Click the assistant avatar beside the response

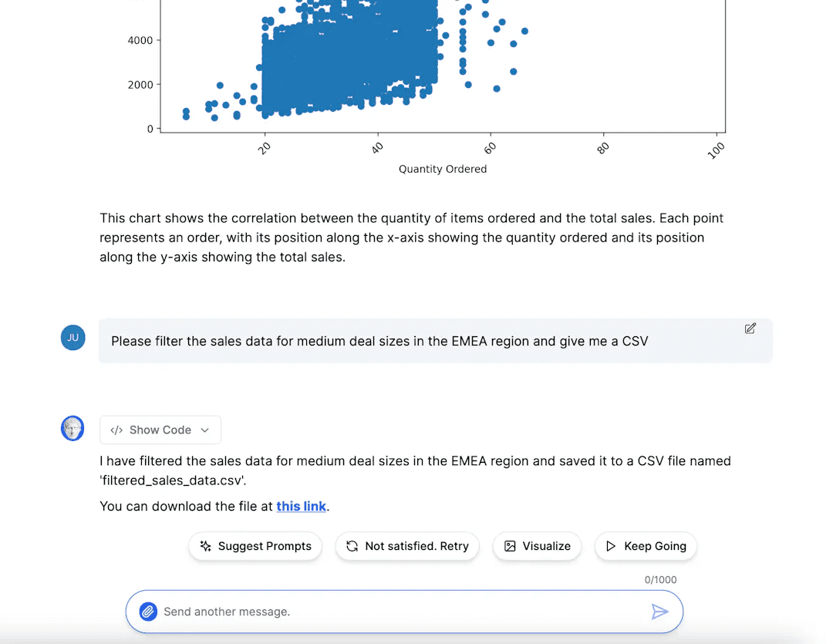(73, 428)
